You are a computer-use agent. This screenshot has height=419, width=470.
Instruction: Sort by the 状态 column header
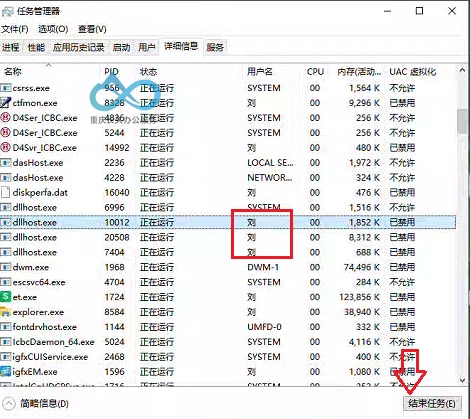point(189,71)
